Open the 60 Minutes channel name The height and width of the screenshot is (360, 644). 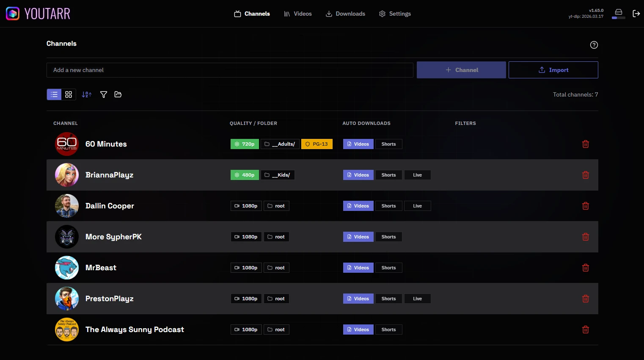click(x=106, y=144)
